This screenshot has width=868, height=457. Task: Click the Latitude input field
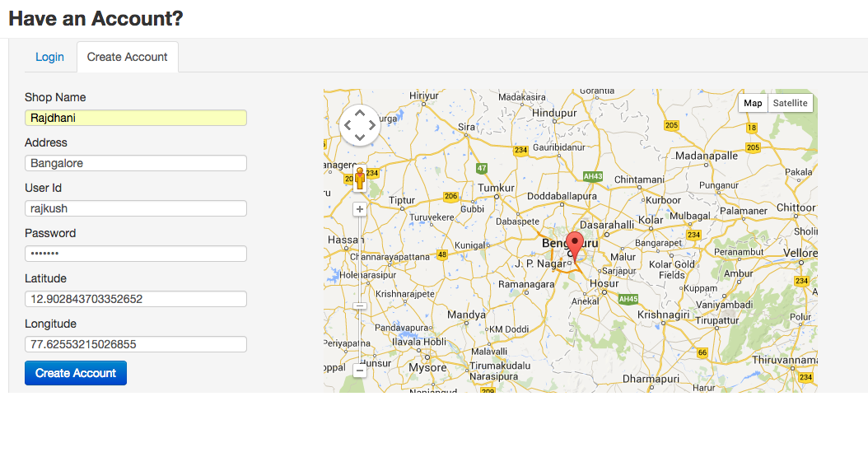click(x=136, y=300)
